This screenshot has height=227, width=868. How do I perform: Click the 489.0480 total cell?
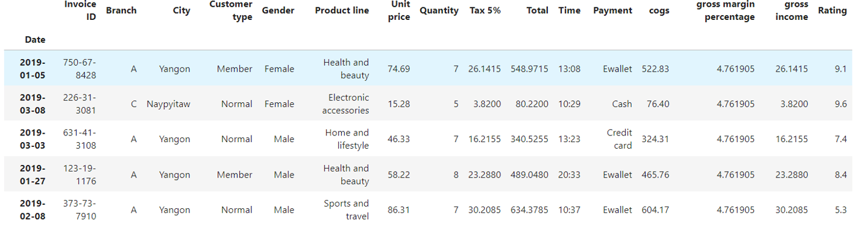coord(529,175)
